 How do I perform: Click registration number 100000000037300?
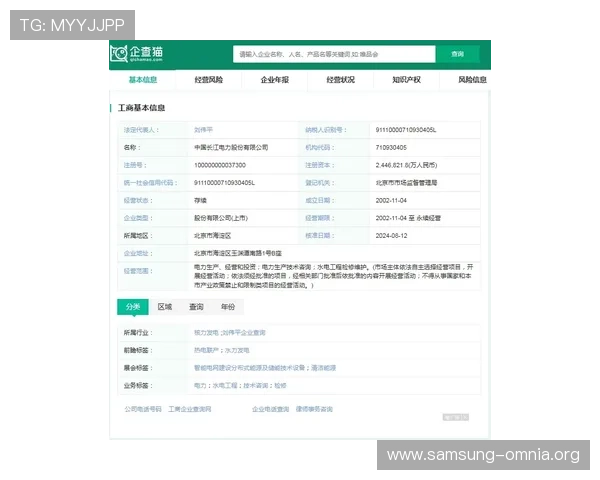tap(220, 165)
